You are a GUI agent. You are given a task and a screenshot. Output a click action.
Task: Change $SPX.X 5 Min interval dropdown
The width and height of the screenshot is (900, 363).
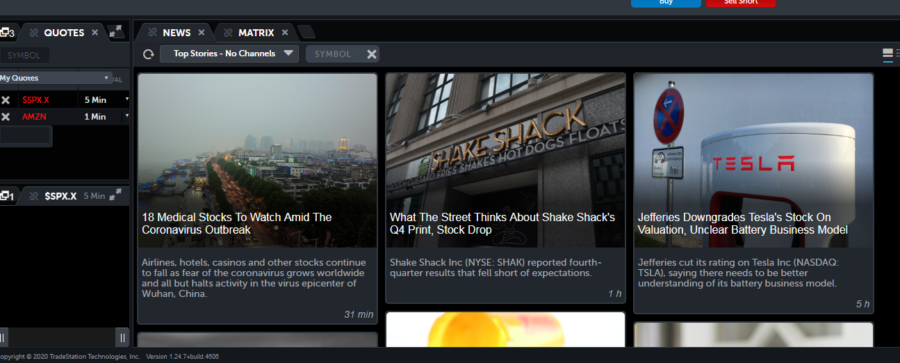click(x=104, y=100)
